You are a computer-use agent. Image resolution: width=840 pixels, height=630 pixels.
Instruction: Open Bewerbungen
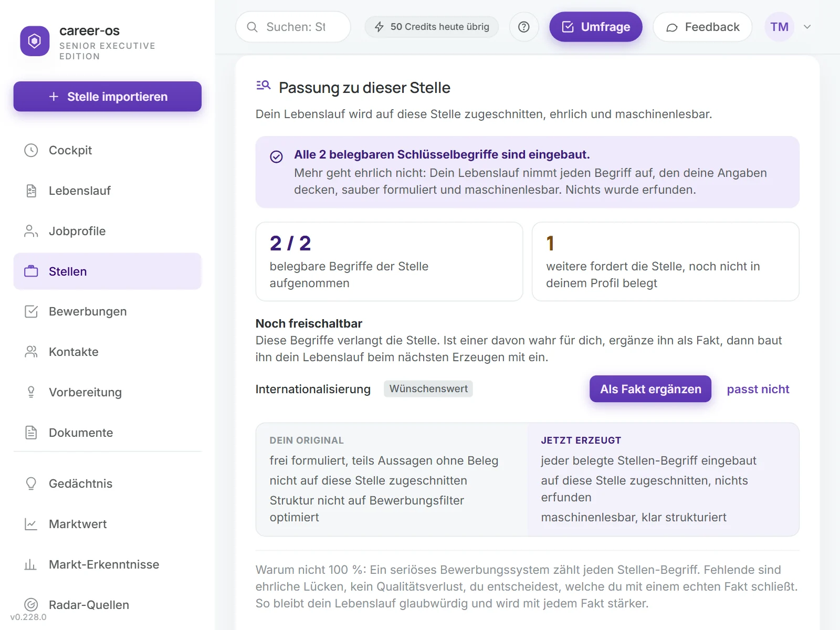pyautogui.click(x=108, y=311)
